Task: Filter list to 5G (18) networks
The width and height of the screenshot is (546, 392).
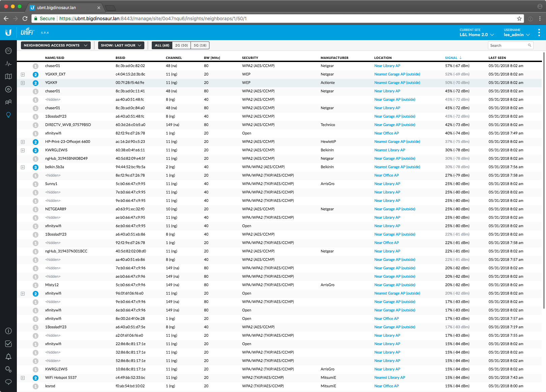Action: (x=200, y=46)
